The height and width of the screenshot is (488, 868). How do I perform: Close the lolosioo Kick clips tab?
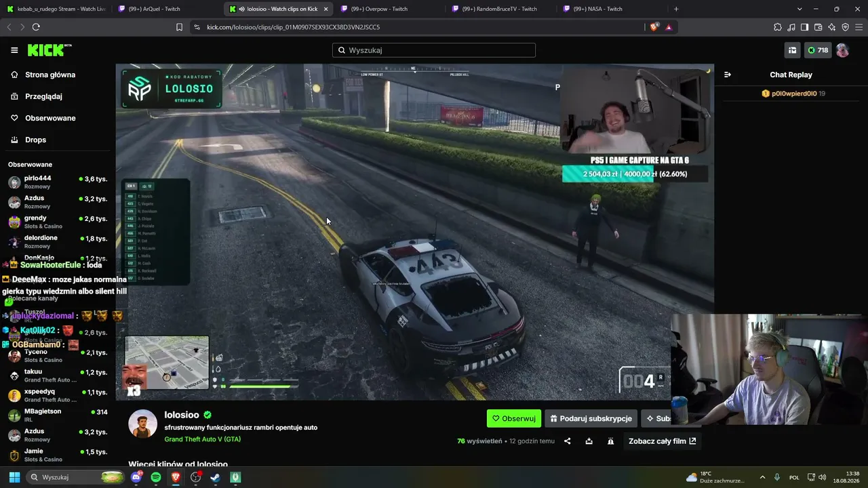325,9
